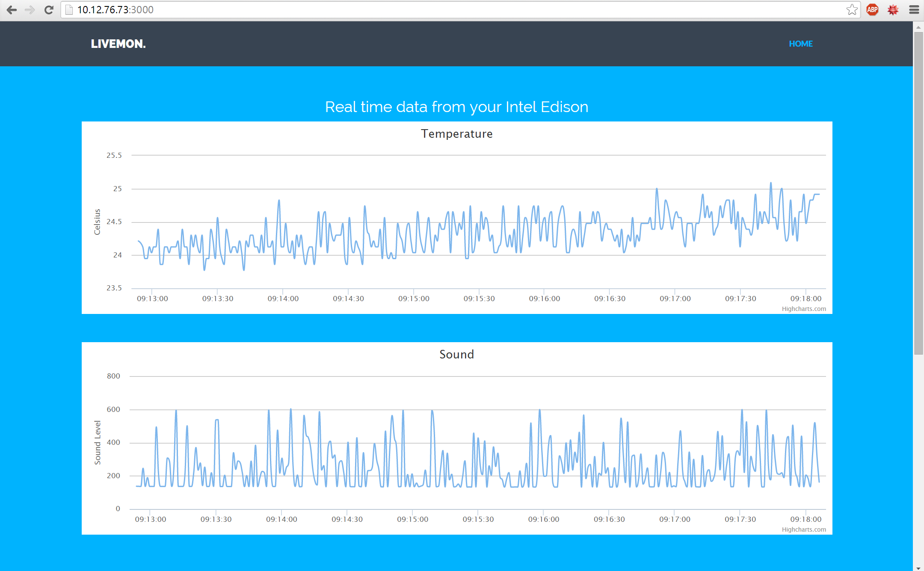The width and height of the screenshot is (924, 571).
Task: Click the Temperature line's final data point
Action: (x=819, y=195)
